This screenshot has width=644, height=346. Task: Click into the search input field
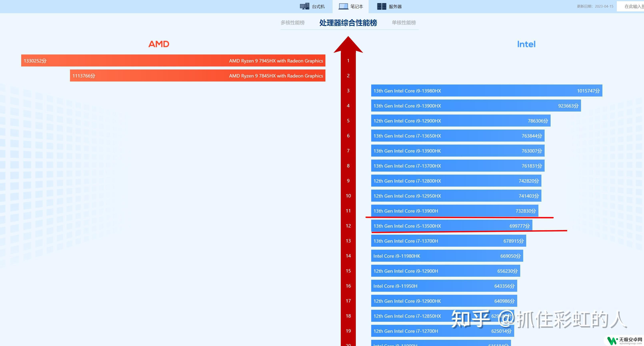click(x=630, y=6)
